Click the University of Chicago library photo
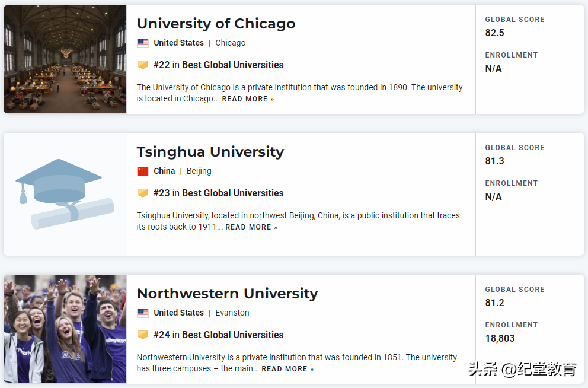 tap(65, 59)
